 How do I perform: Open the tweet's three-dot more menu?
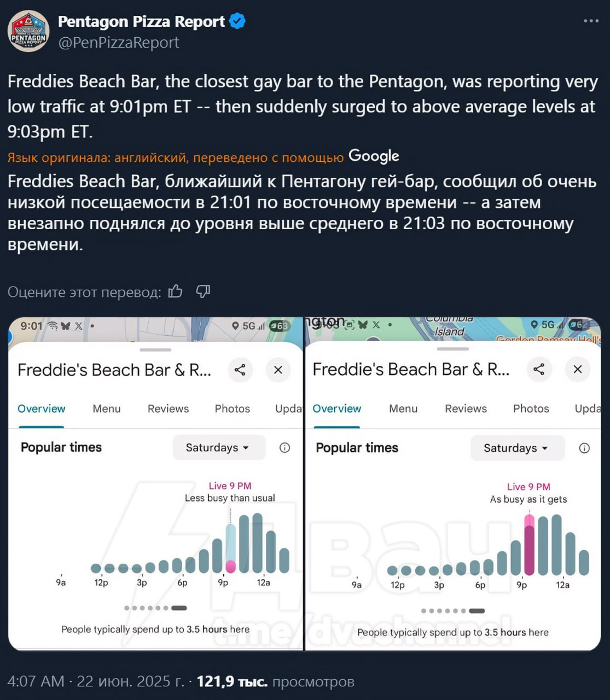591,21
